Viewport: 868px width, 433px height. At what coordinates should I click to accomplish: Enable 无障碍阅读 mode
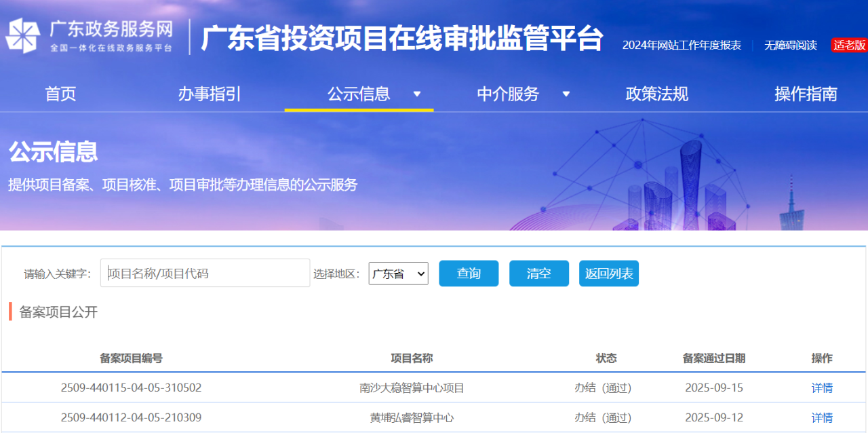coord(790,45)
